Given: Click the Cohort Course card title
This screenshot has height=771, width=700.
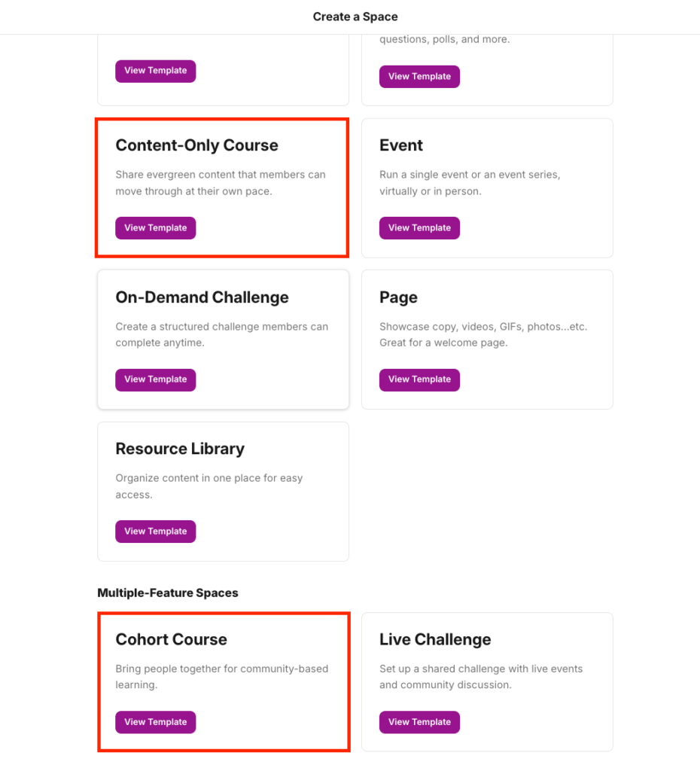Looking at the screenshot, I should coord(171,639).
